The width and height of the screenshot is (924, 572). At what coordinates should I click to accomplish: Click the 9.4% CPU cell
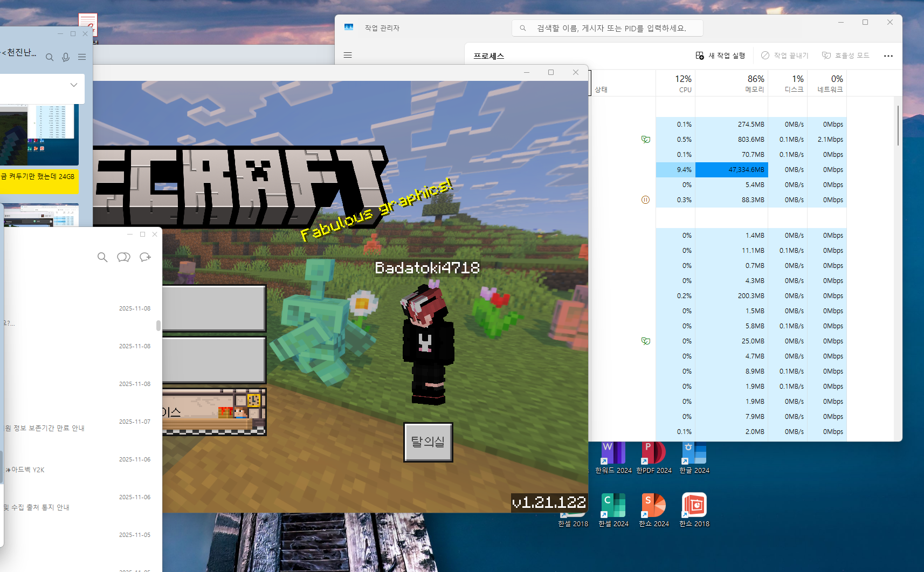(x=675, y=170)
